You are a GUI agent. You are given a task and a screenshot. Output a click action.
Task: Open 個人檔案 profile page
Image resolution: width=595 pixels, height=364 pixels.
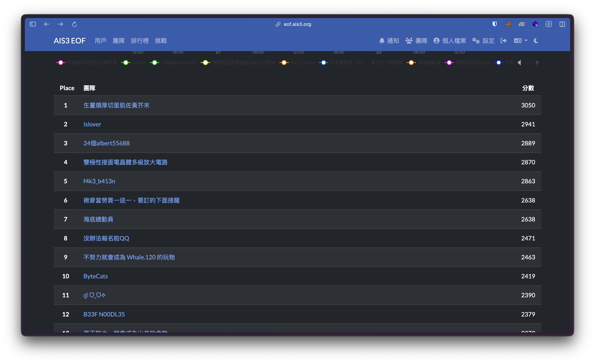tap(450, 41)
